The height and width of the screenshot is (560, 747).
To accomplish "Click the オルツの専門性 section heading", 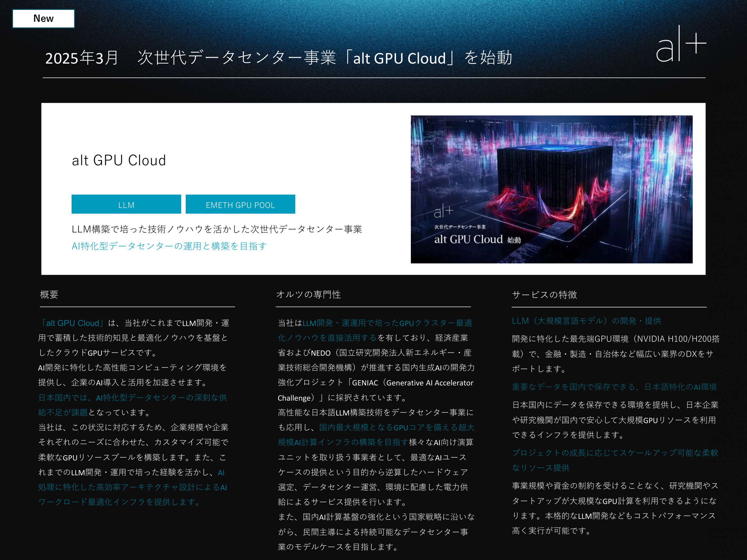I will [308, 295].
